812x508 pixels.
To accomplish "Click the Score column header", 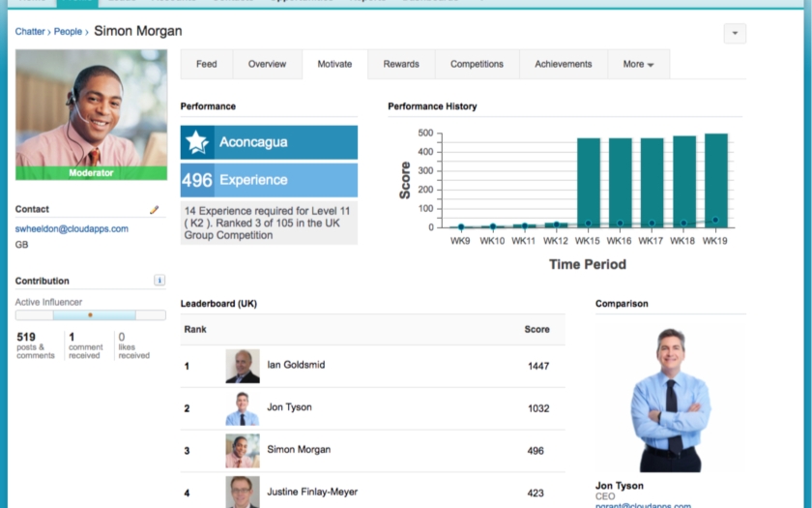I will pos(537,329).
